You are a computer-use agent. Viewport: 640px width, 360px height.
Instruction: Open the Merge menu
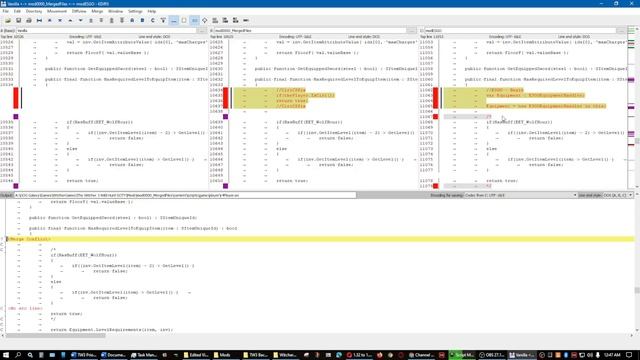(x=97, y=11)
